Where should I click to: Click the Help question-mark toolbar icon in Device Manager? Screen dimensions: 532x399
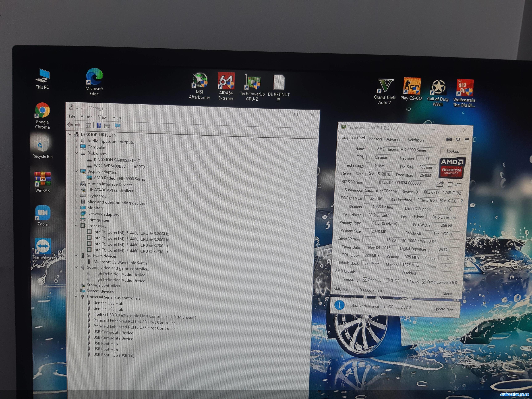tap(99, 125)
